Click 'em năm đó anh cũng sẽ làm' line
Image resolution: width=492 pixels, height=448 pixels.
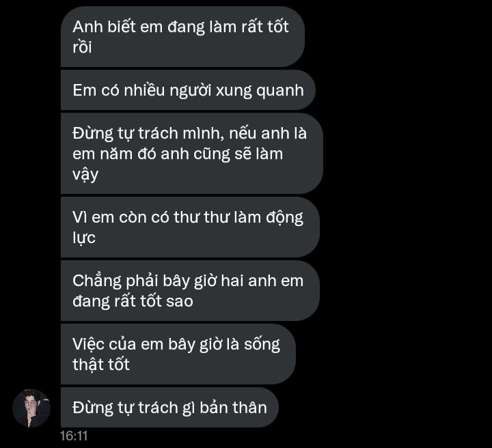[178, 154]
